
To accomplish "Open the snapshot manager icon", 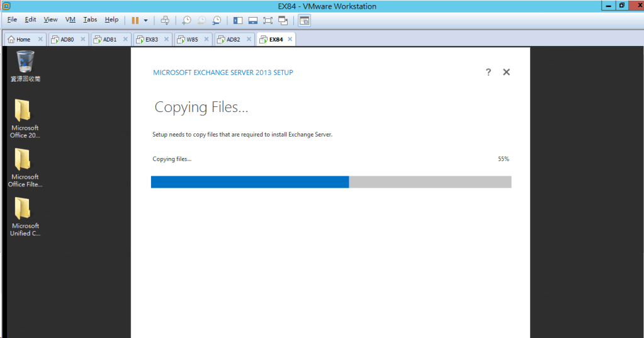I will pyautogui.click(x=217, y=20).
